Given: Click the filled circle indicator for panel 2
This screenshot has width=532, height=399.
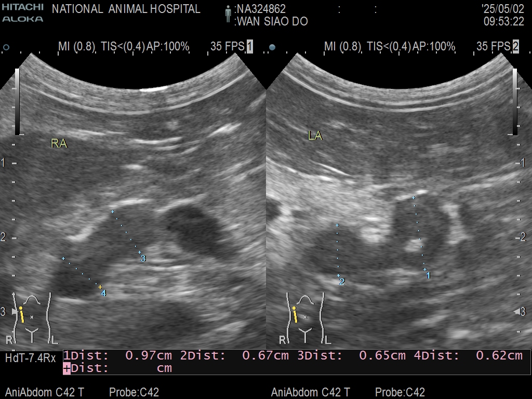Looking at the screenshot, I should pos(272,47).
